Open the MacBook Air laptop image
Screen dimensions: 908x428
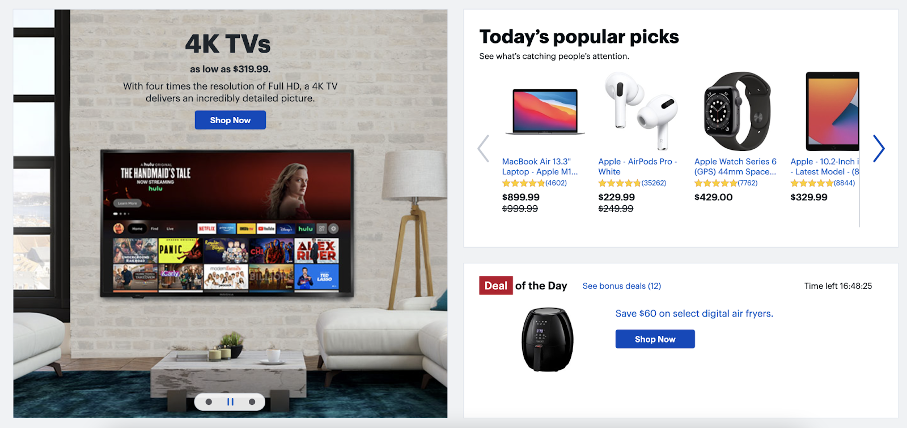(545, 111)
